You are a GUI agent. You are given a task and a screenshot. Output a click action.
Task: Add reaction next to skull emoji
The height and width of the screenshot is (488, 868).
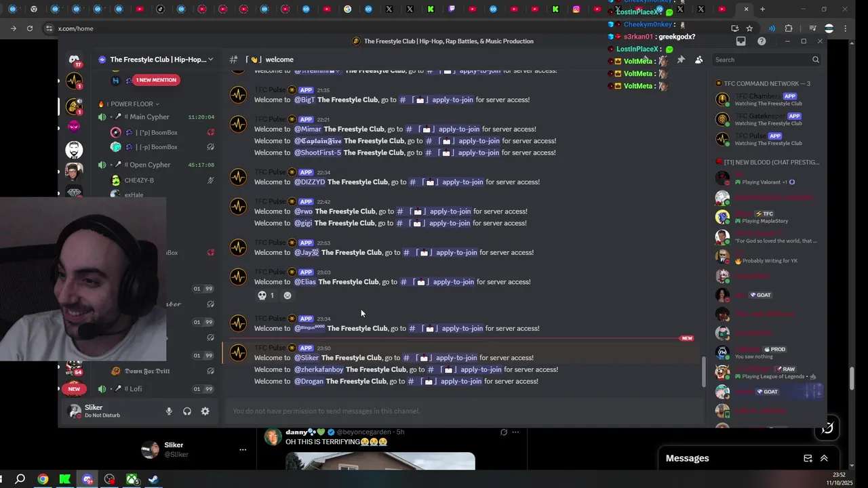point(288,296)
